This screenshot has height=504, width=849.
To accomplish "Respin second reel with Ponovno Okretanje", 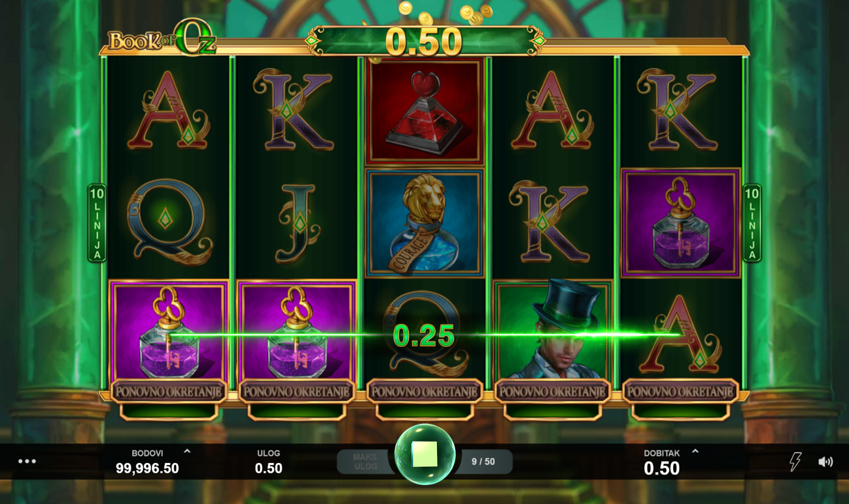I will pos(296,392).
